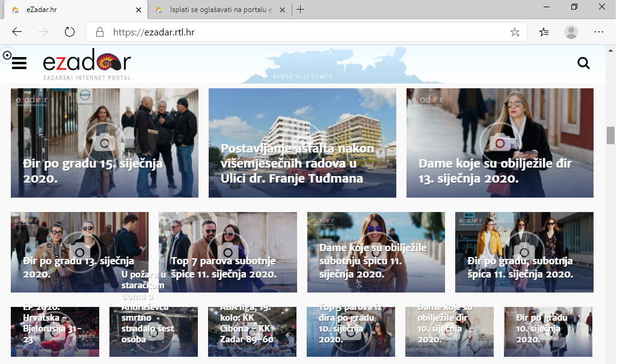Click the vertical scrollbar thumb

coord(610,135)
